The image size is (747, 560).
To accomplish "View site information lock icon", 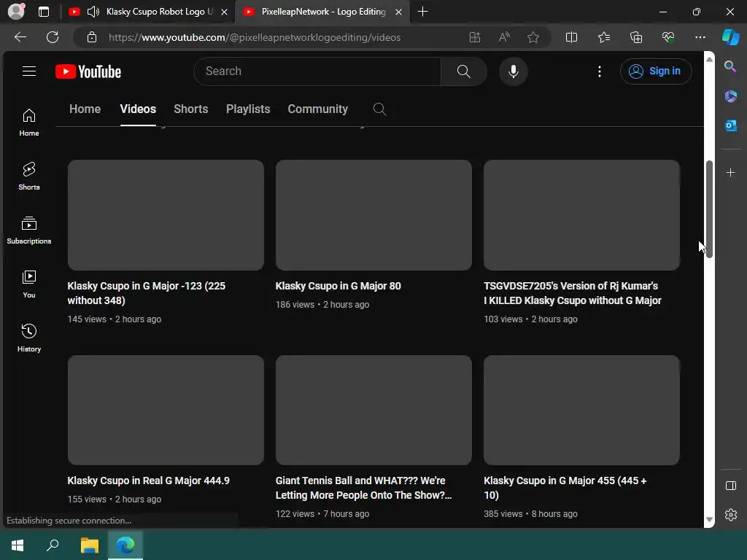I will point(92,37).
